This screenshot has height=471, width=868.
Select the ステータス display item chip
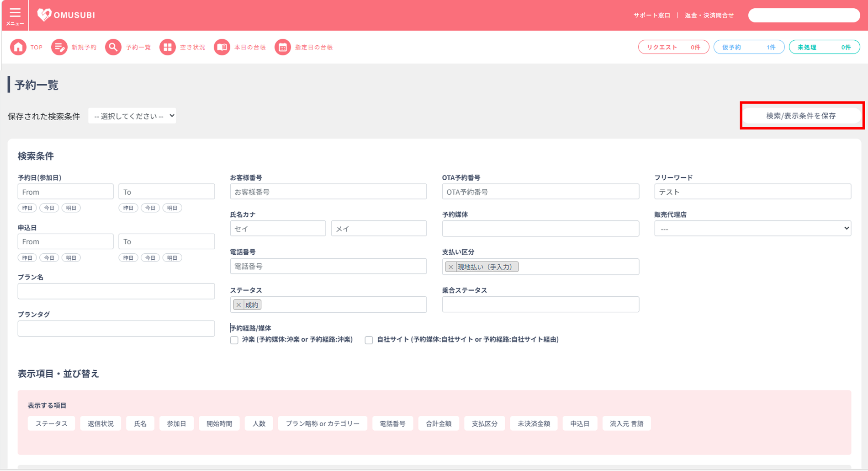(x=52, y=423)
